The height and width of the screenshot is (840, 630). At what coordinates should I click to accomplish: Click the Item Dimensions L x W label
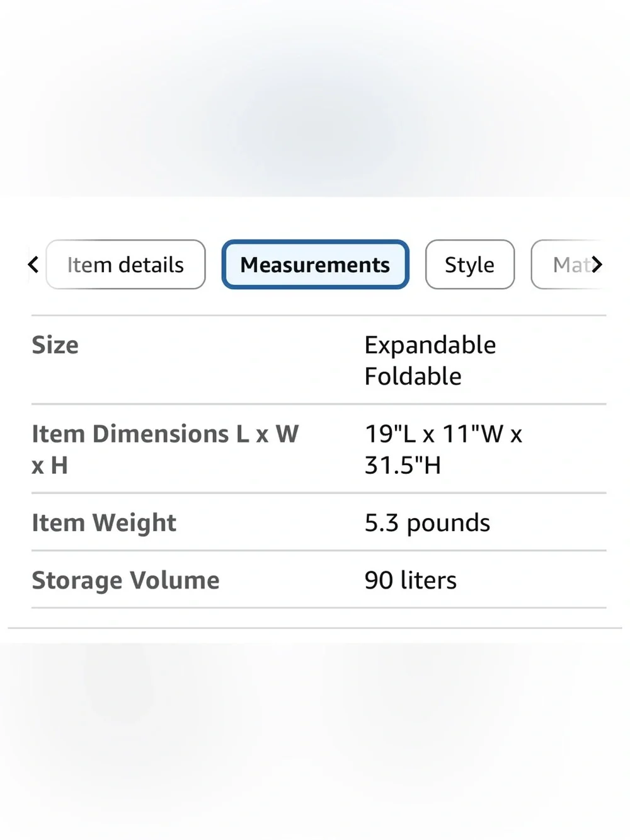click(165, 434)
